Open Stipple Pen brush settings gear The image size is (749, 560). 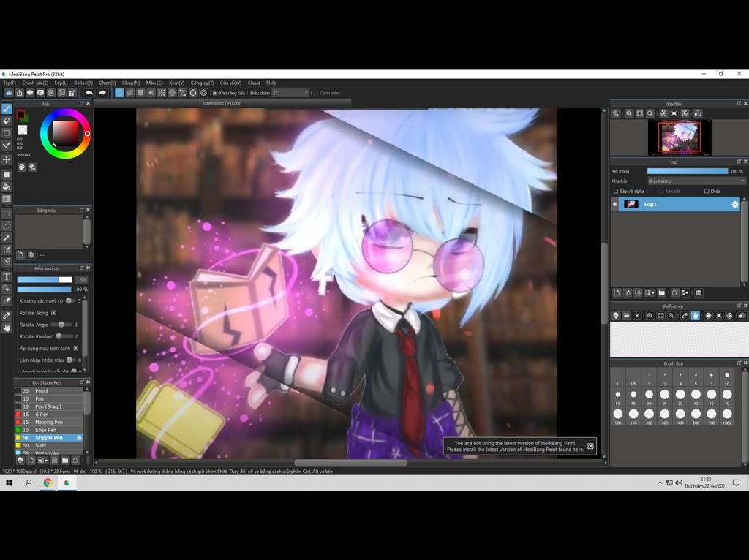[79, 438]
